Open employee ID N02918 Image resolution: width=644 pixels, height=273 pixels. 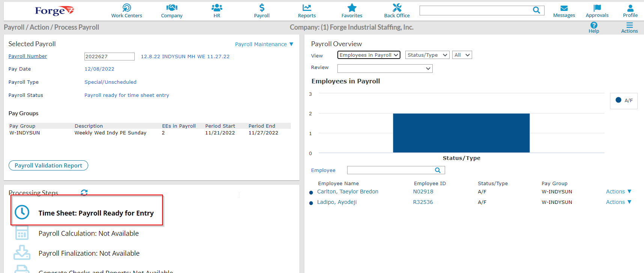tap(423, 192)
